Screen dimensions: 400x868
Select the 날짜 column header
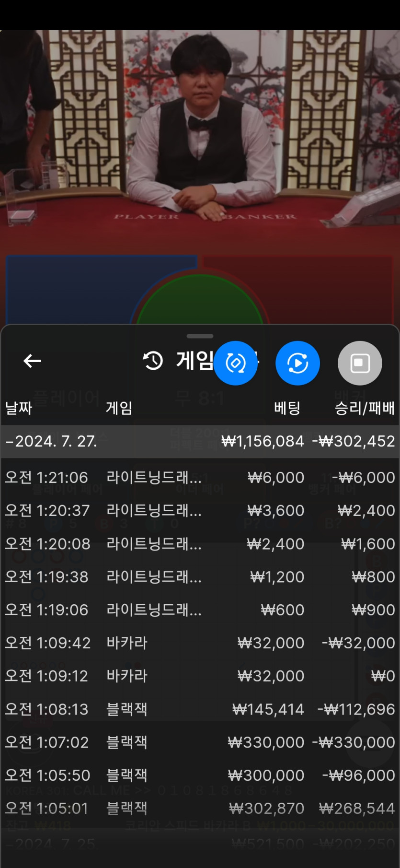[19, 408]
